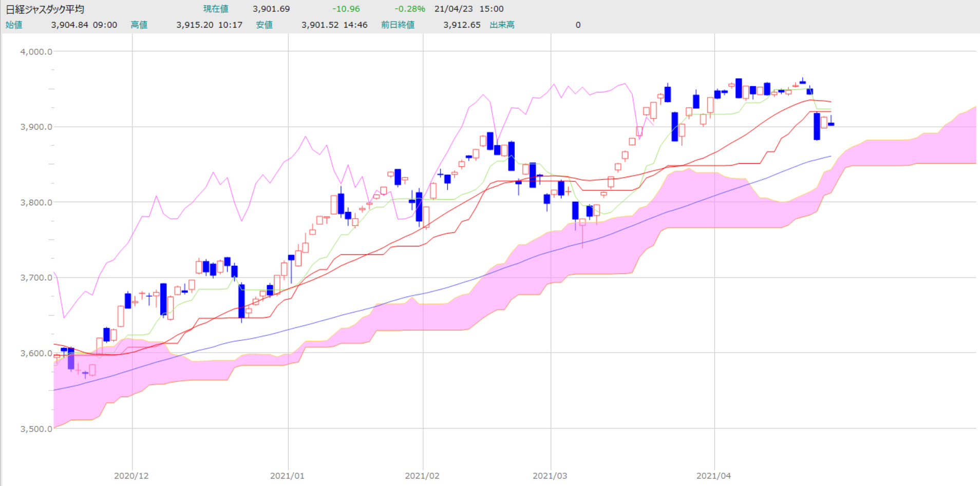Screen dimensions: 980x486
Task: Select the 現在値 label
Action: [x=216, y=9]
